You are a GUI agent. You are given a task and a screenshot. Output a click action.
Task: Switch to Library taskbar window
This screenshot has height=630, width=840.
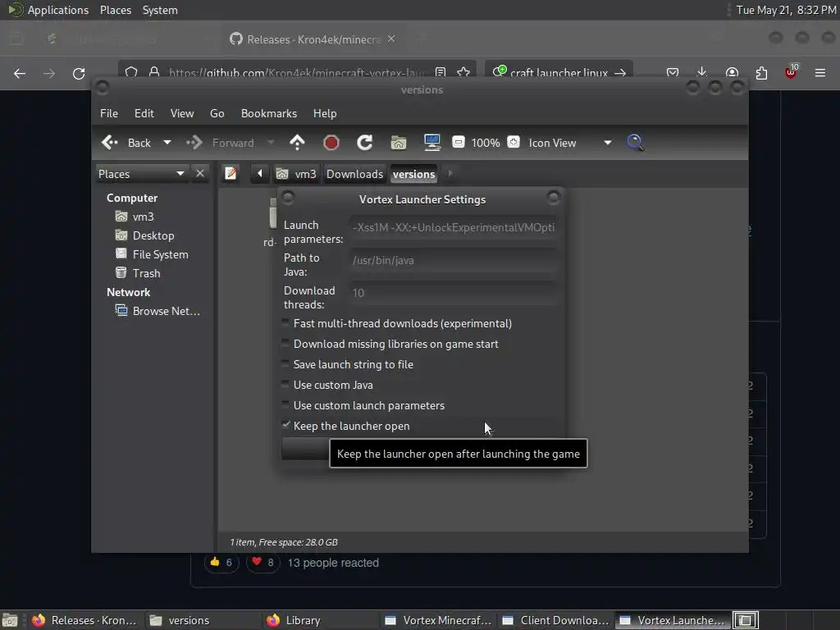click(320, 620)
